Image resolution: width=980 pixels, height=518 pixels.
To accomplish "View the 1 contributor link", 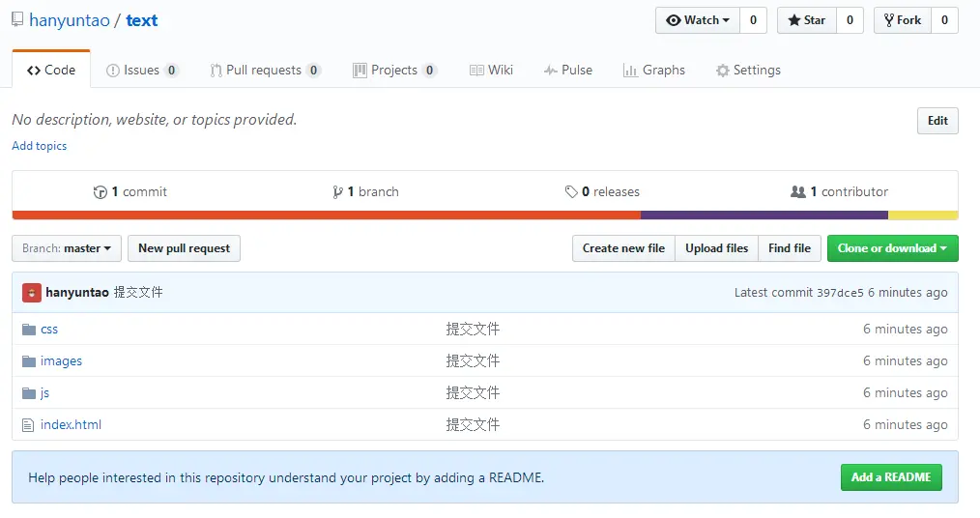I will tap(839, 191).
